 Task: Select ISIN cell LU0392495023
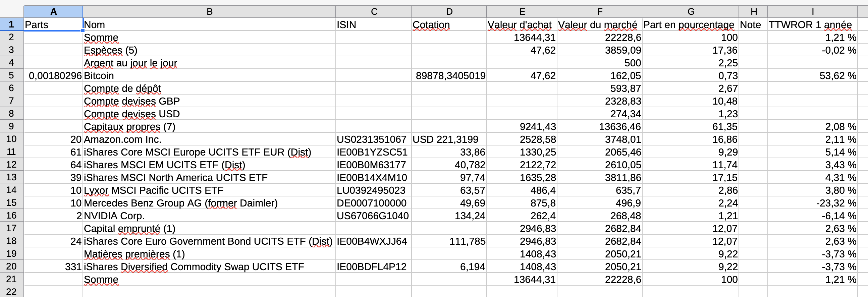pos(374,190)
